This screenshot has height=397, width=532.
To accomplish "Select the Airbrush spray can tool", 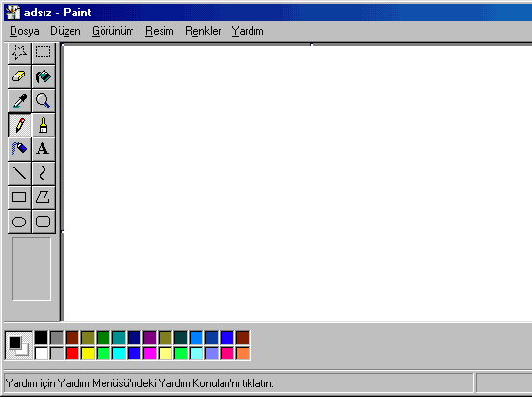I will (19, 149).
